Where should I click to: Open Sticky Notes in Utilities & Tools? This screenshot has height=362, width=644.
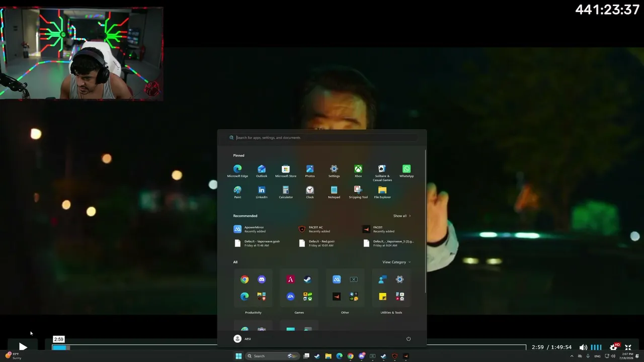(x=383, y=297)
